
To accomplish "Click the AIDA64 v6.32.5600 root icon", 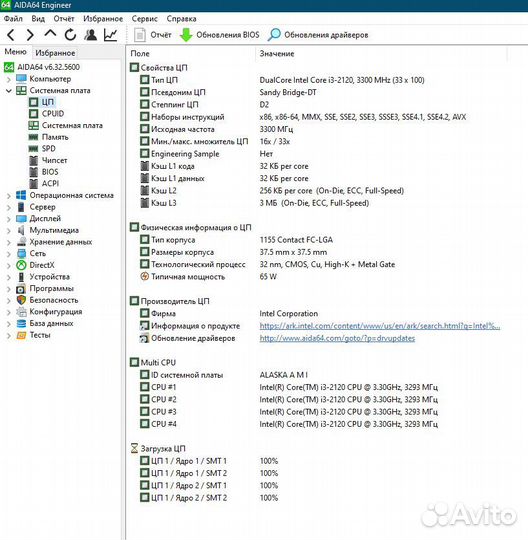I will (x=9, y=67).
